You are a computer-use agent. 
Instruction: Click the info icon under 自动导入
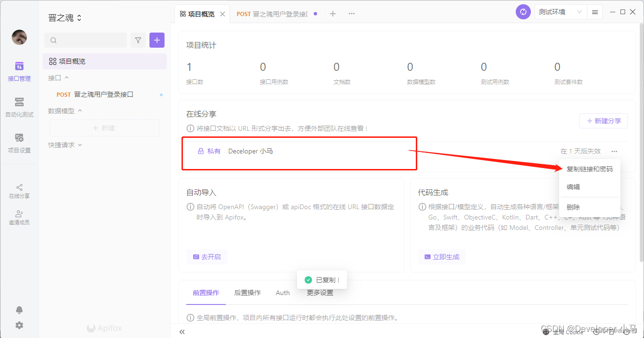click(190, 207)
